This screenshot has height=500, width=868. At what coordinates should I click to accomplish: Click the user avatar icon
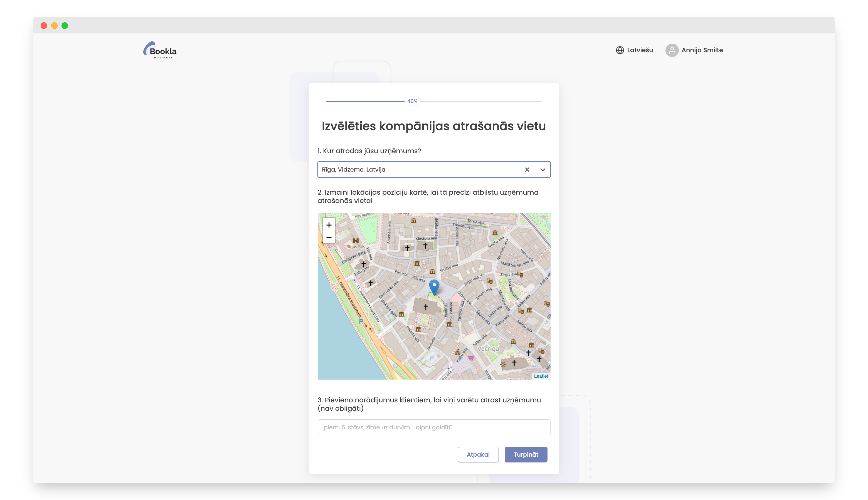[672, 50]
